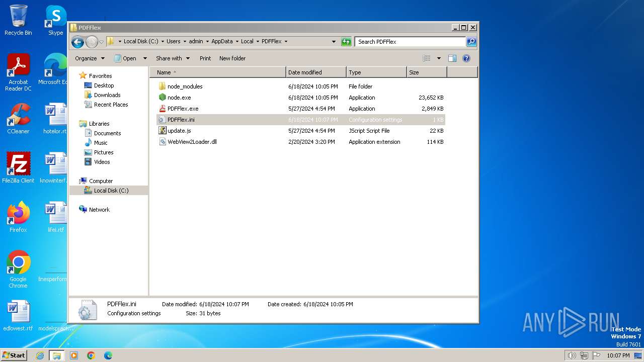Screen dimensions: 644x362
Task: Click the Forward navigation arrow
Action: point(92,42)
